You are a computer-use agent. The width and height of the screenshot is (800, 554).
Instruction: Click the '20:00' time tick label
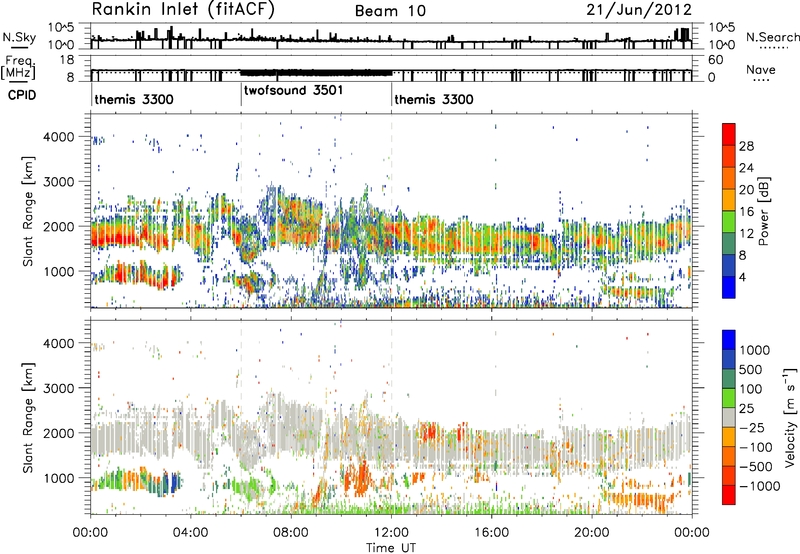(x=592, y=533)
